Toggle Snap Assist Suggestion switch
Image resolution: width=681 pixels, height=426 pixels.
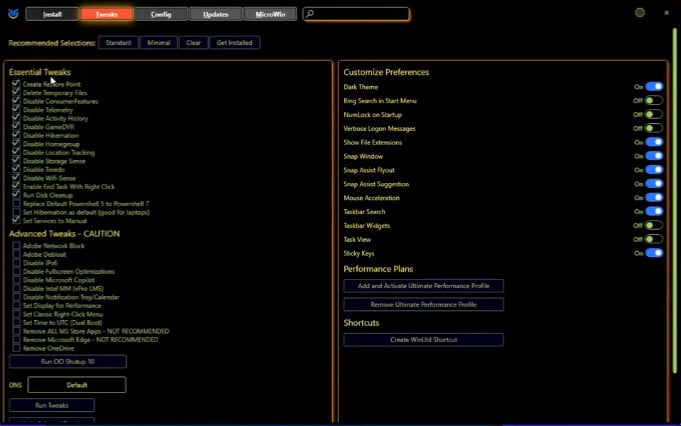point(654,184)
